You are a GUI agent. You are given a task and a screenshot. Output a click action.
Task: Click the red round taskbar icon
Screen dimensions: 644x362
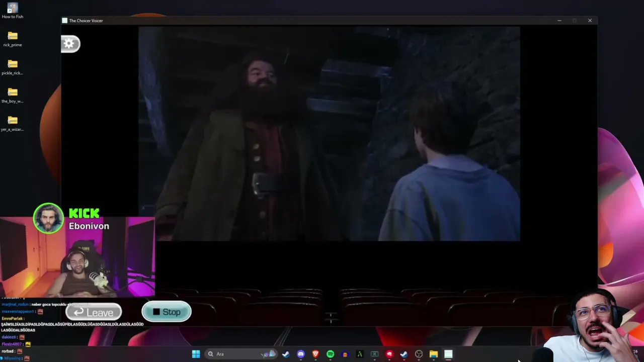click(389, 354)
